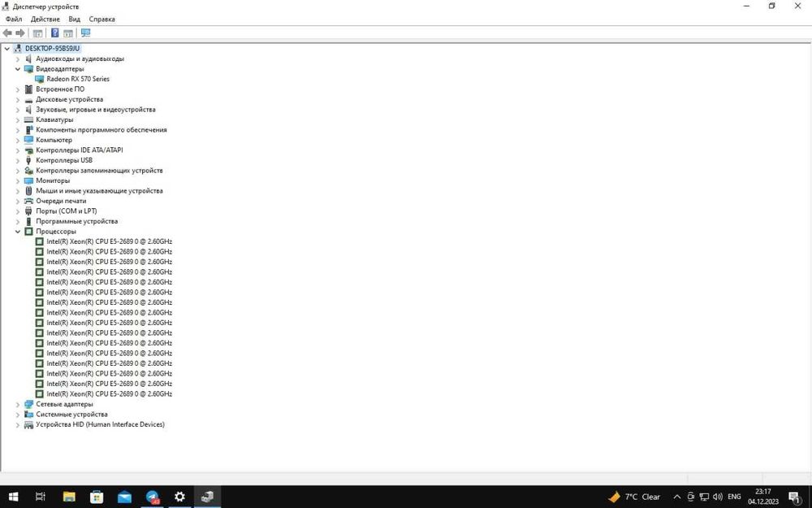Select the Устройства HID (Human Interface Devices) label
Screen dimensions: 812x508
click(x=100, y=424)
